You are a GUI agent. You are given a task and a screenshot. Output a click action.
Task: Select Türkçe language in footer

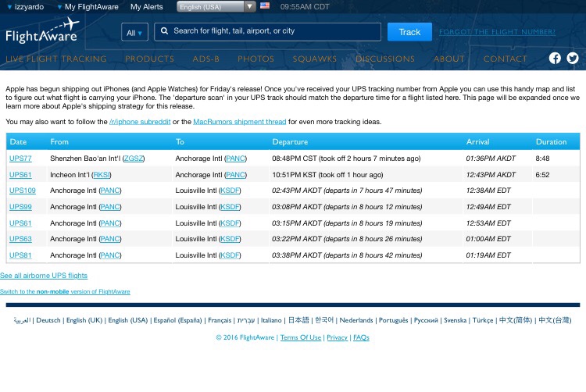click(x=483, y=320)
